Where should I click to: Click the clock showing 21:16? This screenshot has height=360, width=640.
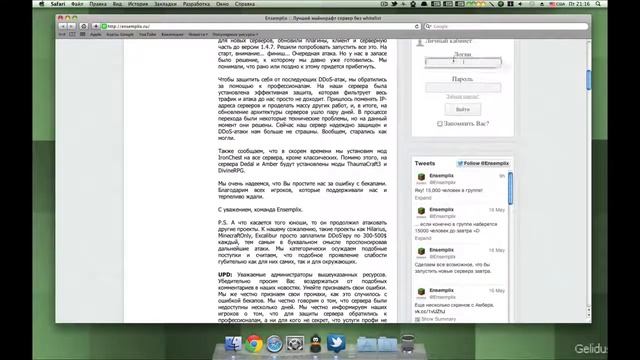[x=579, y=4]
